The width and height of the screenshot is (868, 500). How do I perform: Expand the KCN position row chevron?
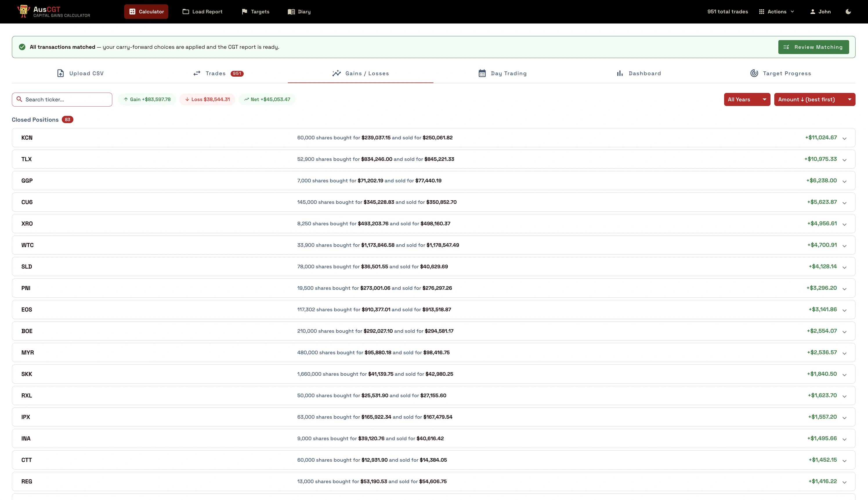[844, 139]
